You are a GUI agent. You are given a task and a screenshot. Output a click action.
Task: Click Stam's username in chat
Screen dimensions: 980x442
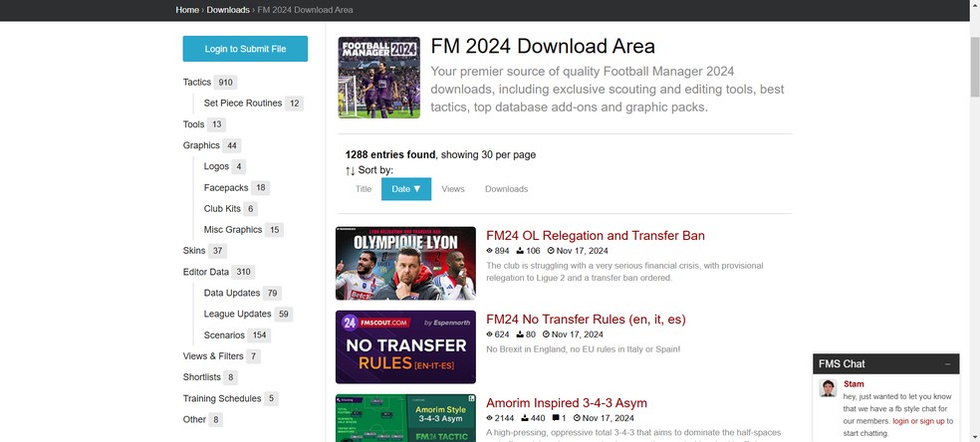[x=854, y=384]
